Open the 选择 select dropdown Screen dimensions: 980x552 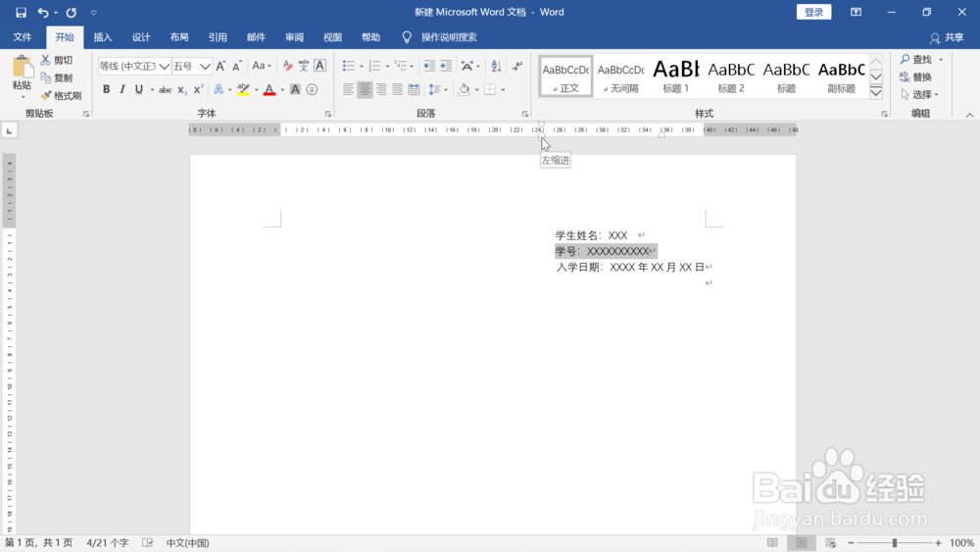(920, 94)
